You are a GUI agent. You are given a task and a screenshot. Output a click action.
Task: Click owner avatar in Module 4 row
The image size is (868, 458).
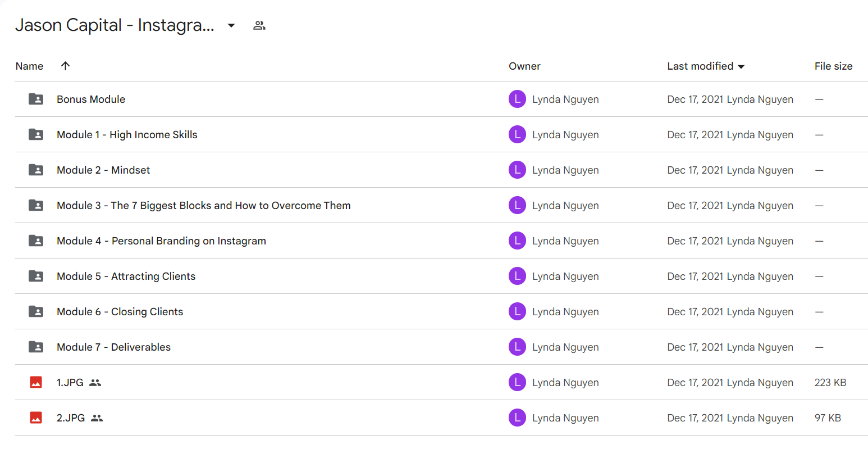(x=517, y=241)
